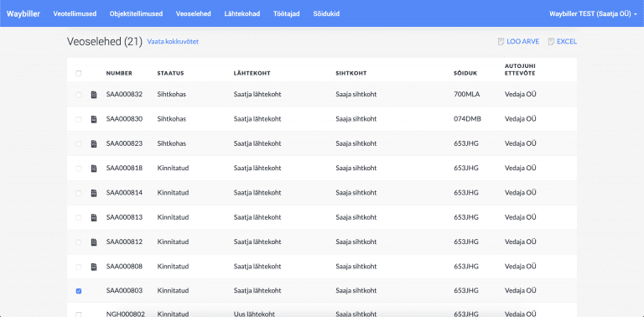Go to Objektitellimused menu

(x=136, y=13)
